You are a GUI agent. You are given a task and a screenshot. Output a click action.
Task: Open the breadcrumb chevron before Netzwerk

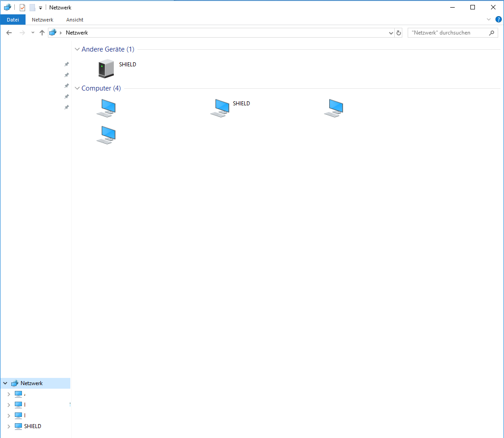(60, 33)
